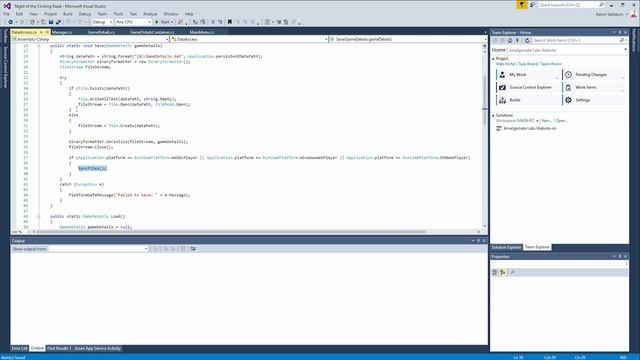Viewport: 640px width, 360px height.
Task: Click the Save icon in the toolbar
Action: (x=51, y=22)
